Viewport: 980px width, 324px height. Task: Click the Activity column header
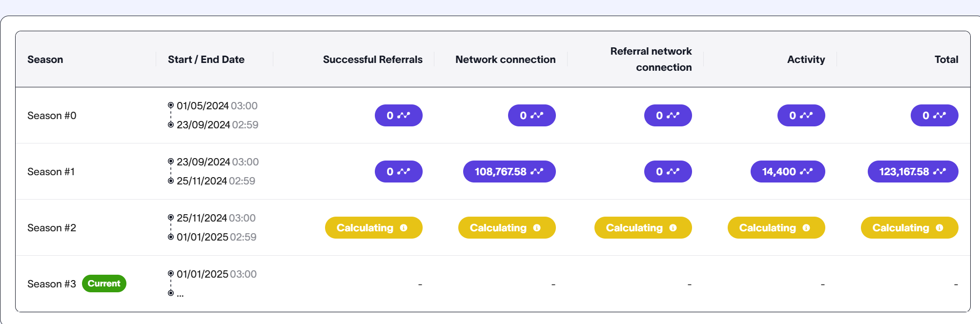click(x=806, y=60)
